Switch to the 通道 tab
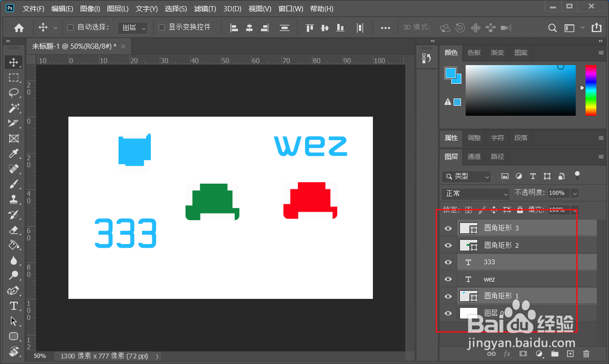This screenshot has width=609, height=364. pos(474,156)
